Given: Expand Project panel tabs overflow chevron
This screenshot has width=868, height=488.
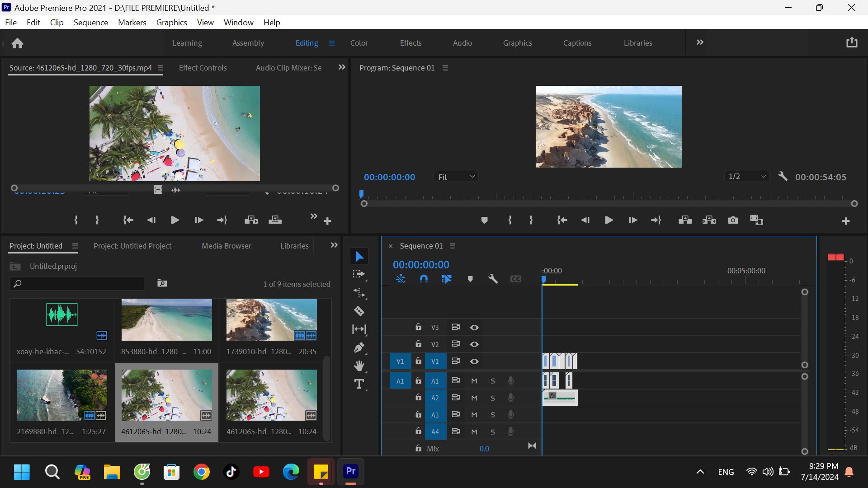Looking at the screenshot, I should pos(334,245).
